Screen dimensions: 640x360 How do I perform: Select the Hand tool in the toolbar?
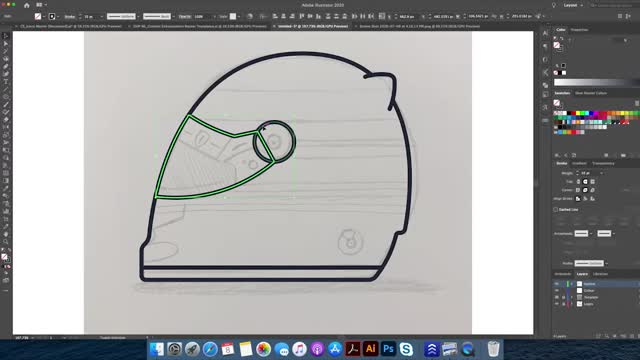pyautogui.click(x=6, y=234)
